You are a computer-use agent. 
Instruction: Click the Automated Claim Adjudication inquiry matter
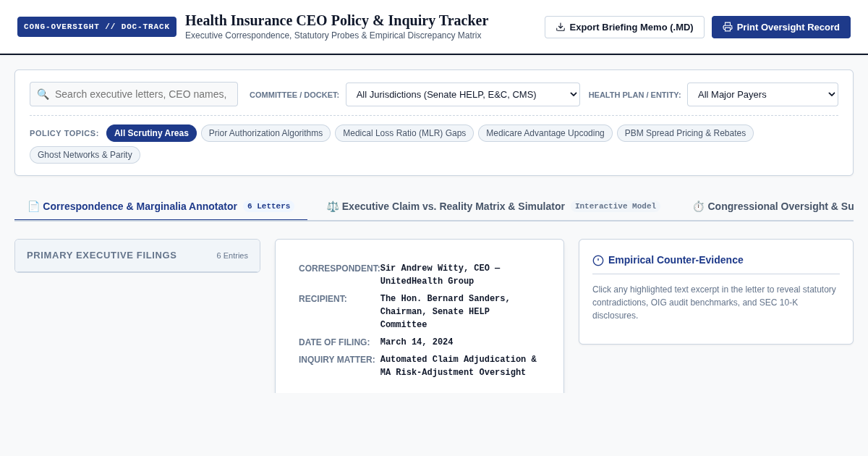tap(459, 366)
